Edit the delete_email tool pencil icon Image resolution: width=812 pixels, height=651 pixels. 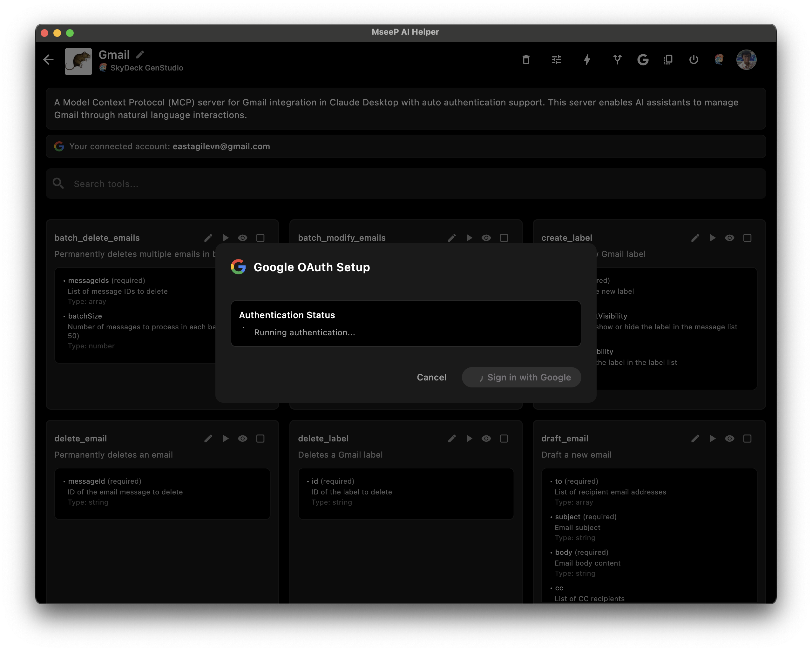(x=208, y=438)
